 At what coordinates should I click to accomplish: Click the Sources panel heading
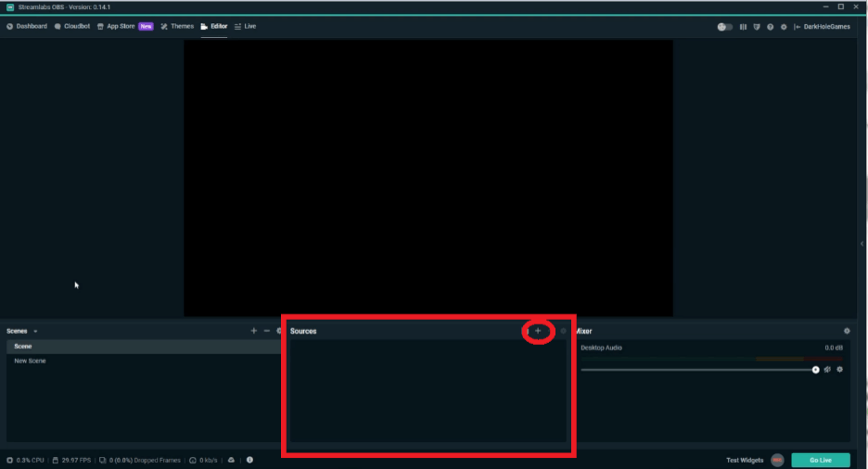point(303,331)
